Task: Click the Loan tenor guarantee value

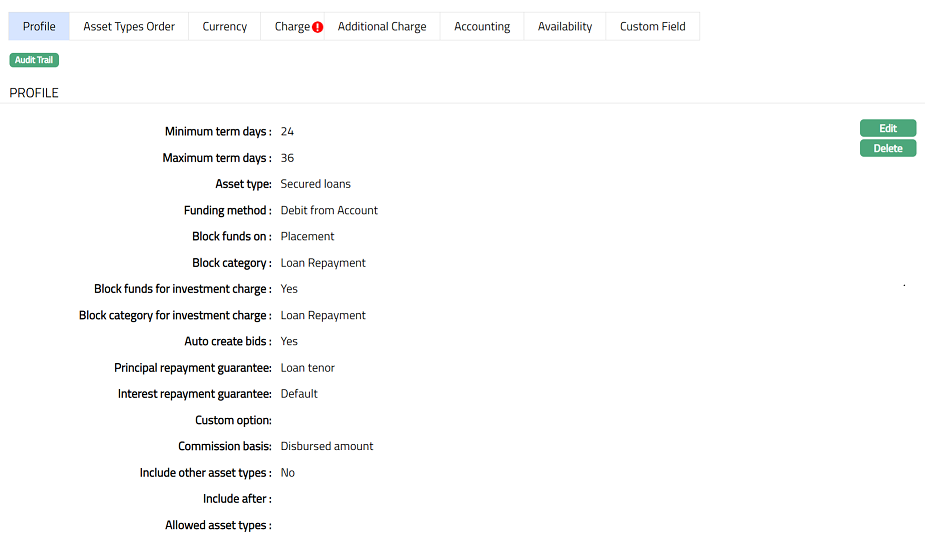Action: [307, 368]
